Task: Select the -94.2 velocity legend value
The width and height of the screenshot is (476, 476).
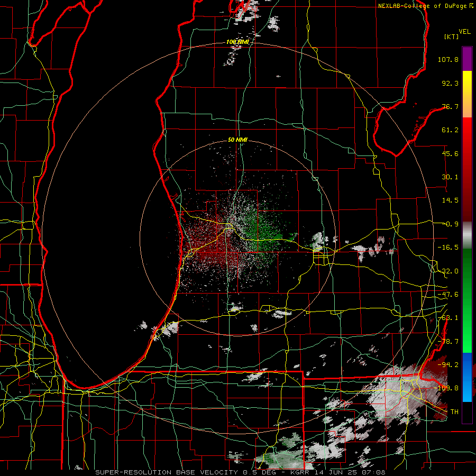Action: coord(448,364)
